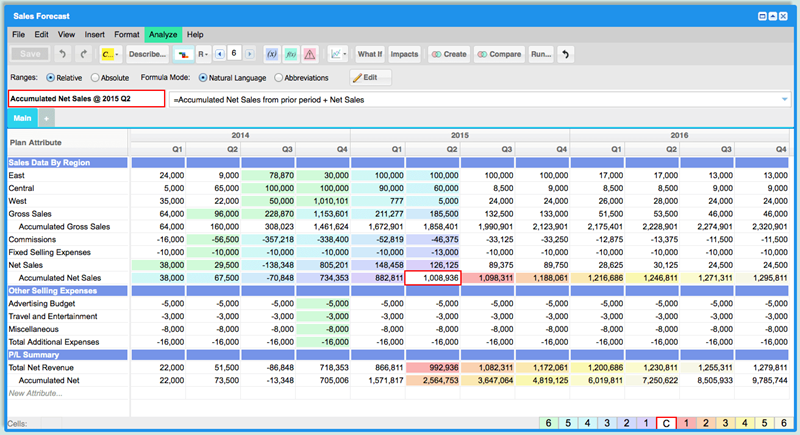The height and width of the screenshot is (435, 800).
Task: Click the blue (x) variable icon
Action: pos(270,54)
